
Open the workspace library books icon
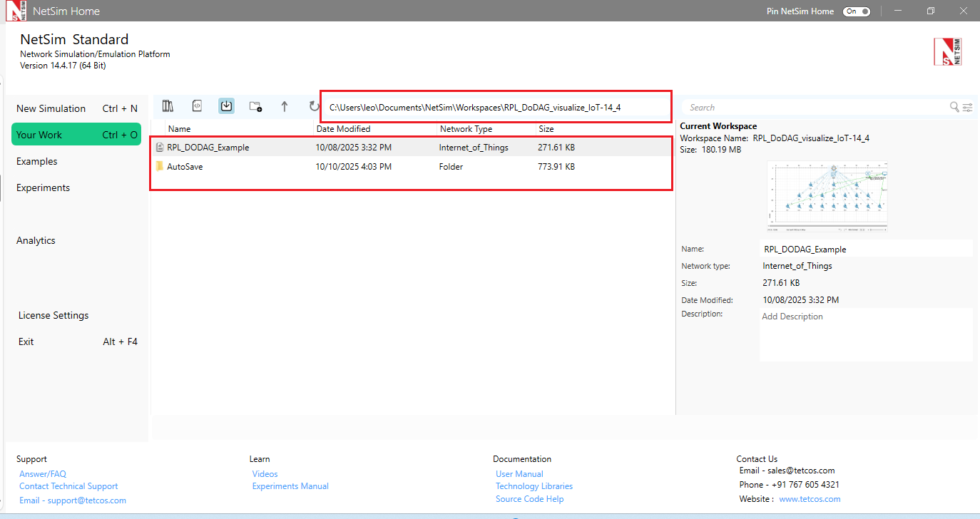pos(168,106)
